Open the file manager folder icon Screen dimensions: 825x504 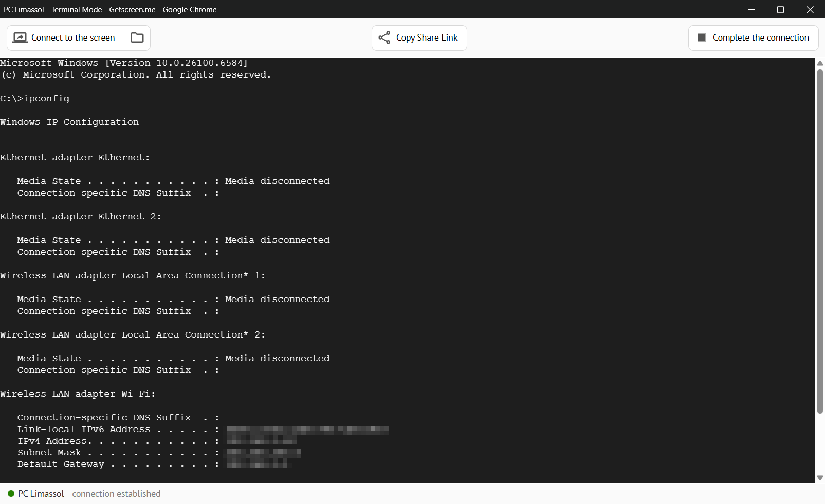click(x=137, y=38)
